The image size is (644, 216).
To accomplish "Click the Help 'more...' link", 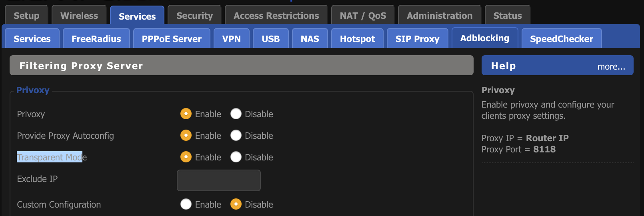I will click(x=611, y=67).
